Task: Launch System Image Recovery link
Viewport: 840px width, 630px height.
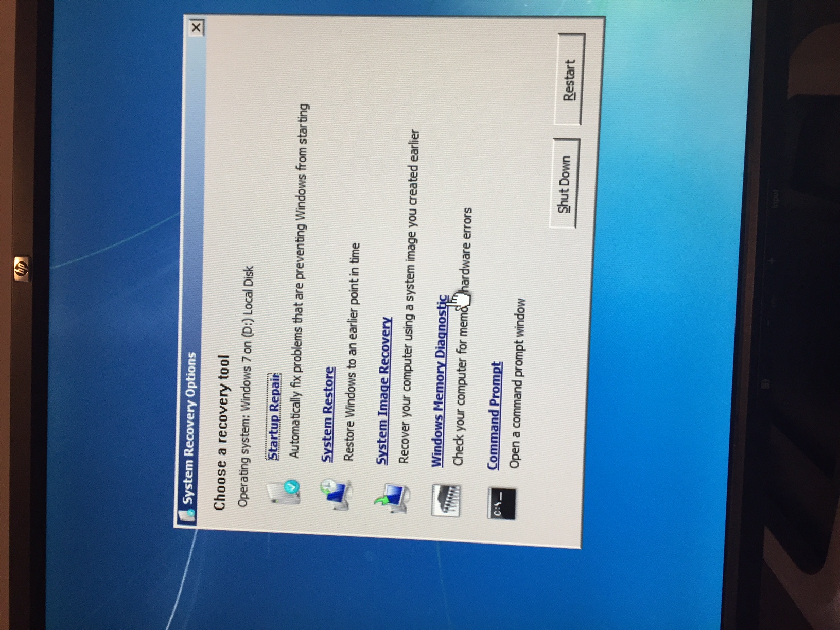Action: 384,391
